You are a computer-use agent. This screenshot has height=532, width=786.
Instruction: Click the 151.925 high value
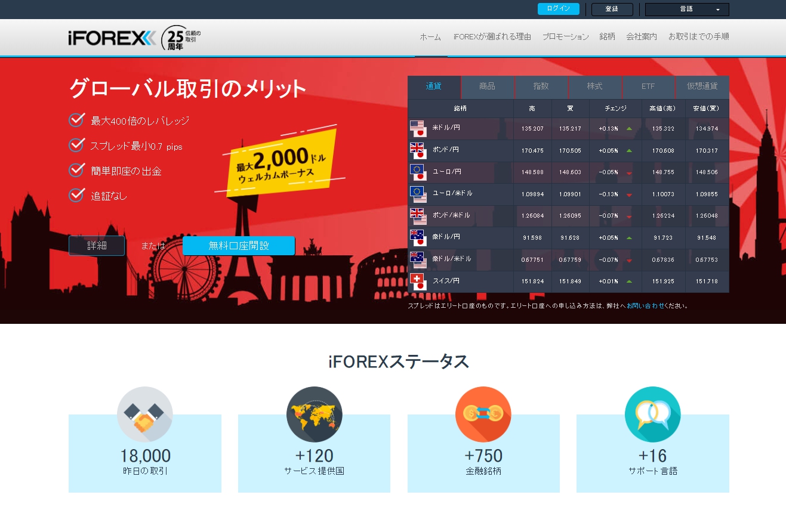[x=663, y=282]
